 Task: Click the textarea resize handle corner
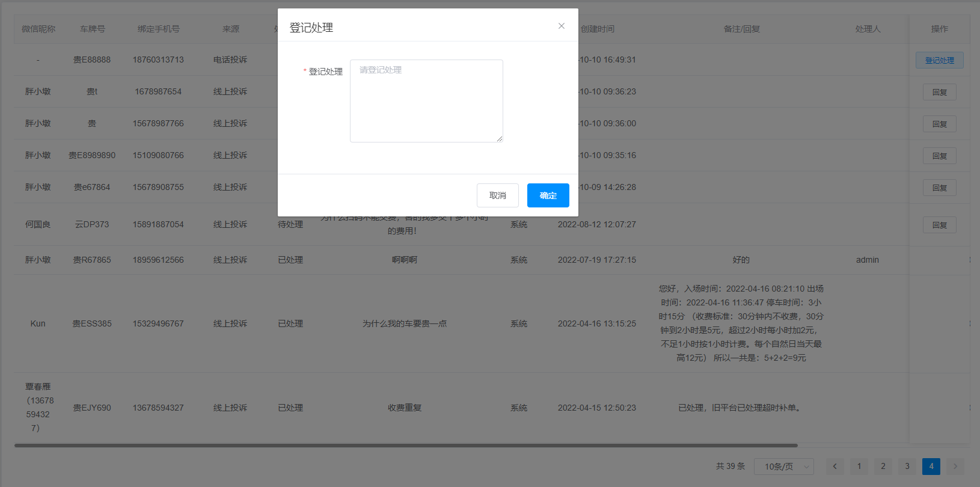click(x=500, y=139)
